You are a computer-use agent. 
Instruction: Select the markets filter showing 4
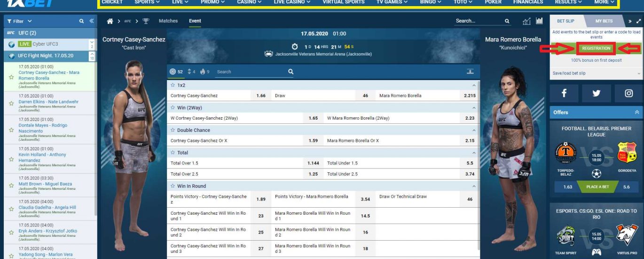tap(191, 72)
